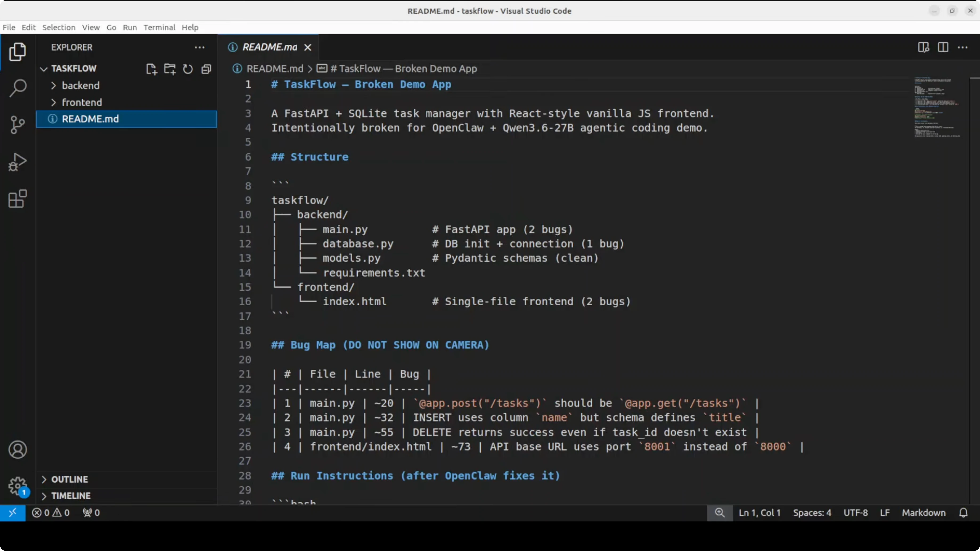Click the New File icon in Explorer
The width and height of the screenshot is (980, 551).
[152, 69]
